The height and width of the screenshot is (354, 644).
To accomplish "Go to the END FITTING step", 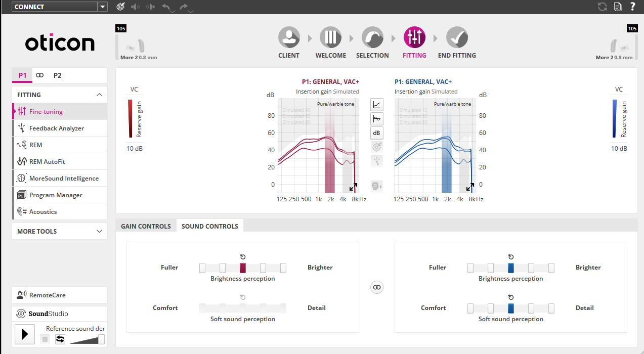I will [x=457, y=43].
